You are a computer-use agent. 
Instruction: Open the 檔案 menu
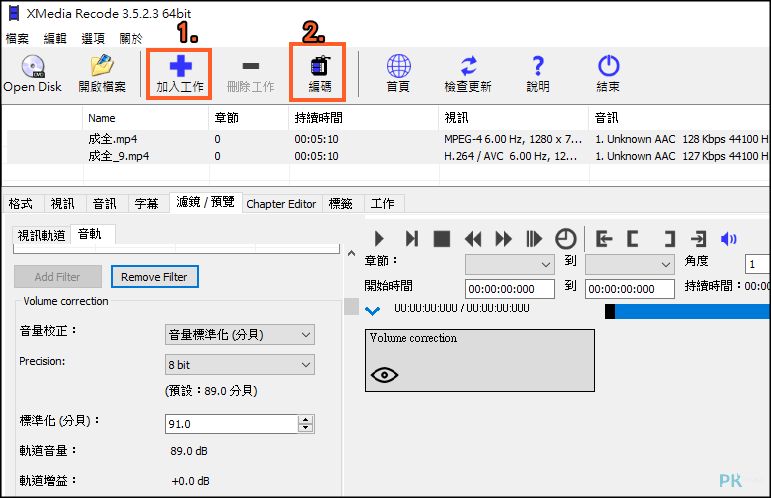[x=17, y=38]
